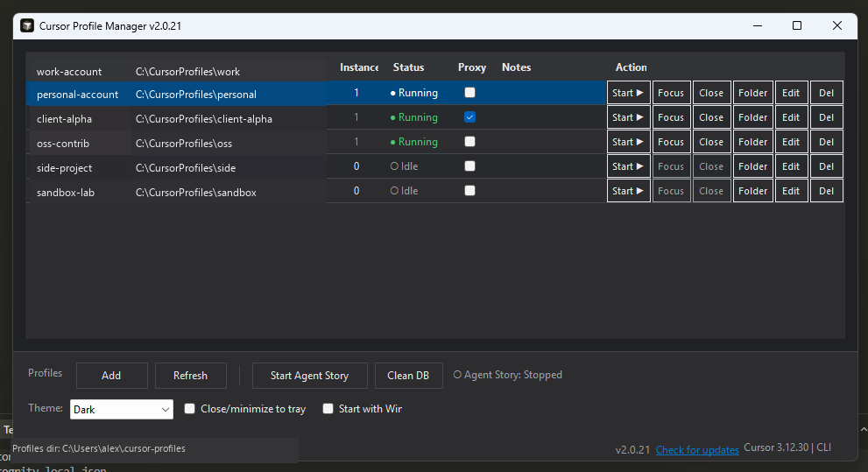Image resolution: width=868 pixels, height=472 pixels.
Task: Edit the side-project profile
Action: (791, 166)
